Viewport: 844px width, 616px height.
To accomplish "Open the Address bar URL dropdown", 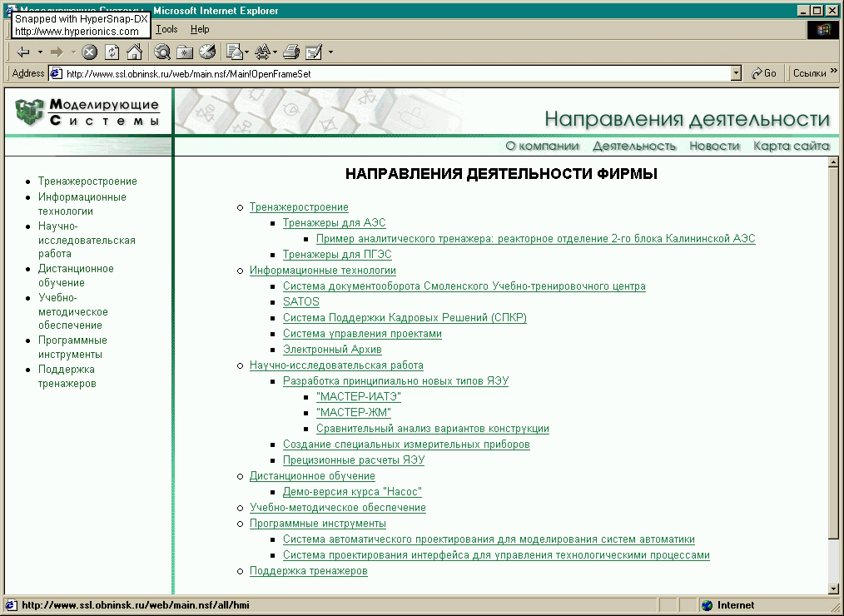I will (x=736, y=73).
